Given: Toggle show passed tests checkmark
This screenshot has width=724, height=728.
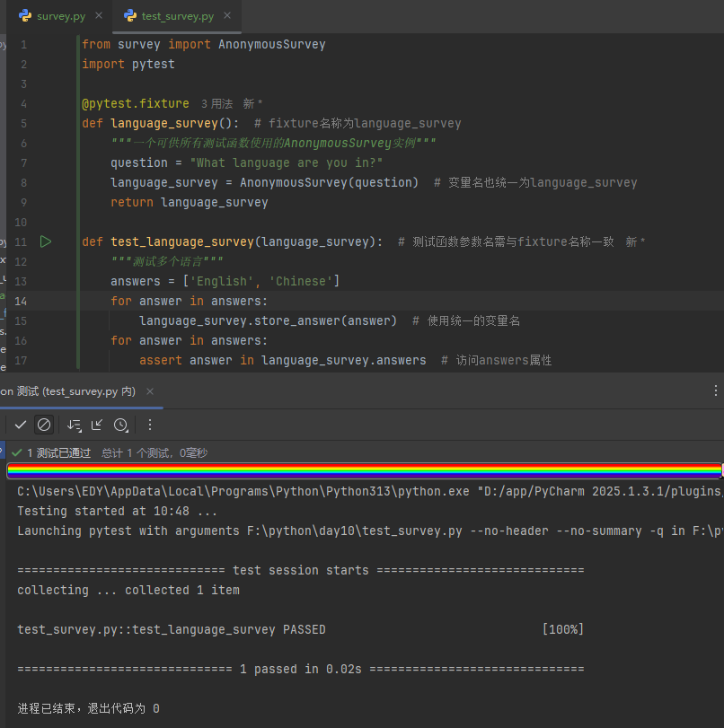Looking at the screenshot, I should [x=21, y=425].
